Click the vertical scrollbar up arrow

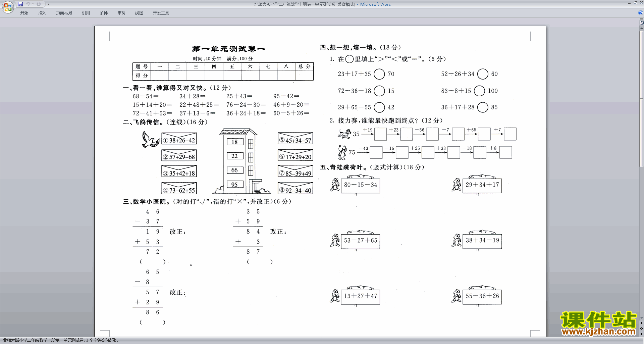(x=642, y=29)
